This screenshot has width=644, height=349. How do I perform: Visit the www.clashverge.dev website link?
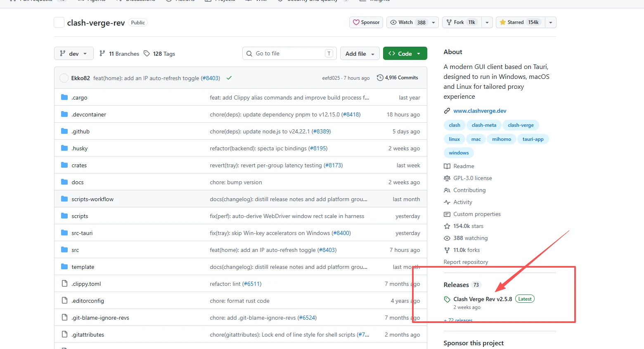480,111
